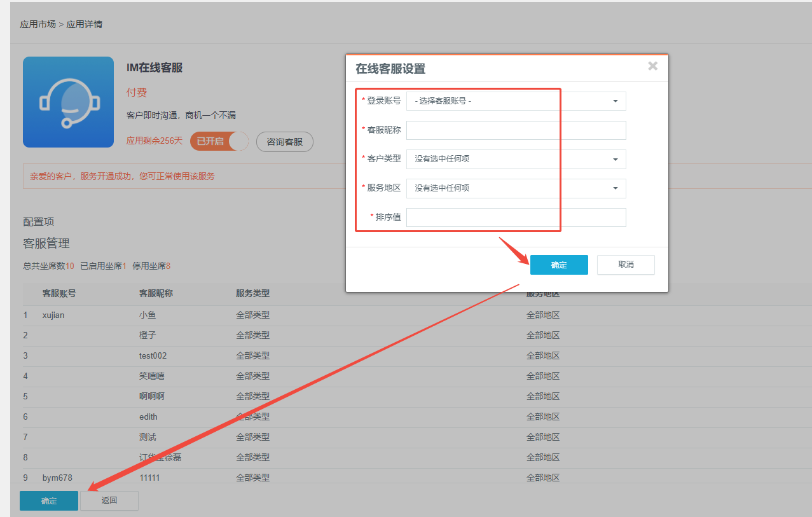Click the 付费 label
The width and height of the screenshot is (812, 517).
click(x=137, y=93)
